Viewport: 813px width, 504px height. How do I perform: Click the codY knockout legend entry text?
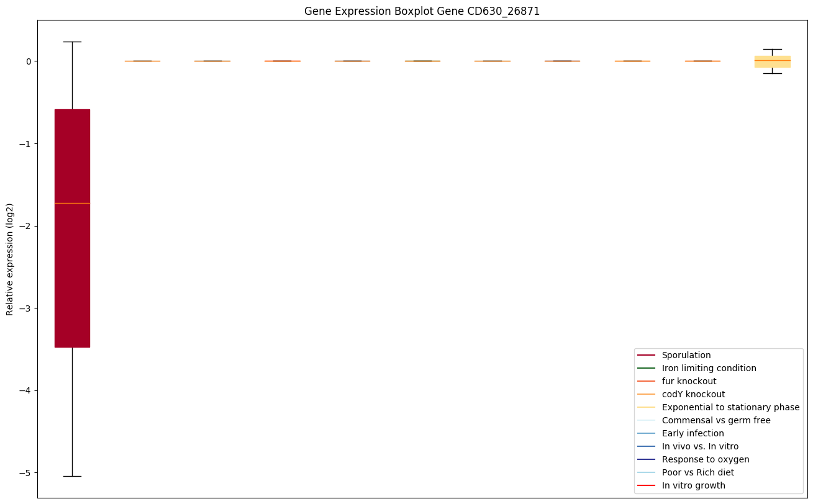point(693,394)
